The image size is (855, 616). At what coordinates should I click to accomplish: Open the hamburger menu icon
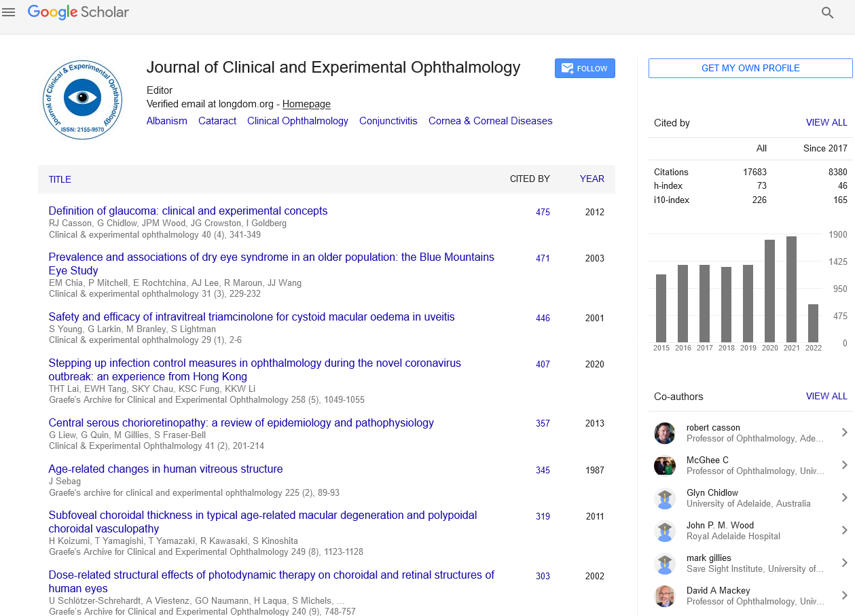[9, 12]
